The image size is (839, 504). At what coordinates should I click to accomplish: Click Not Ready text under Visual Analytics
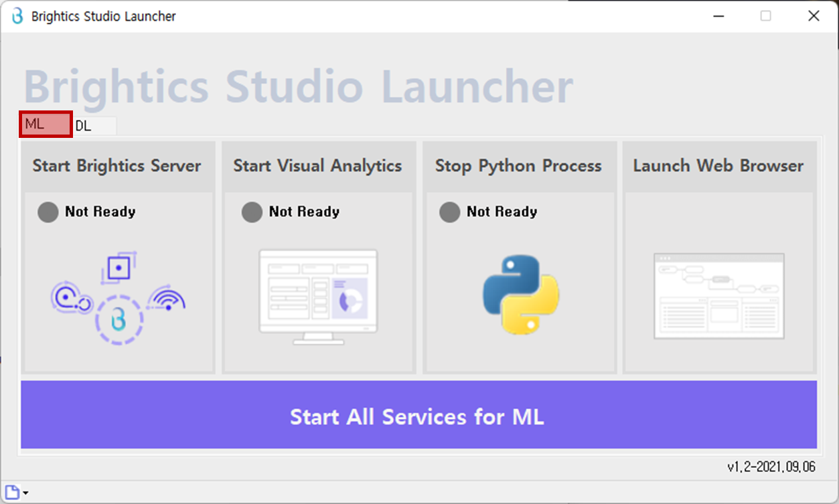click(304, 212)
